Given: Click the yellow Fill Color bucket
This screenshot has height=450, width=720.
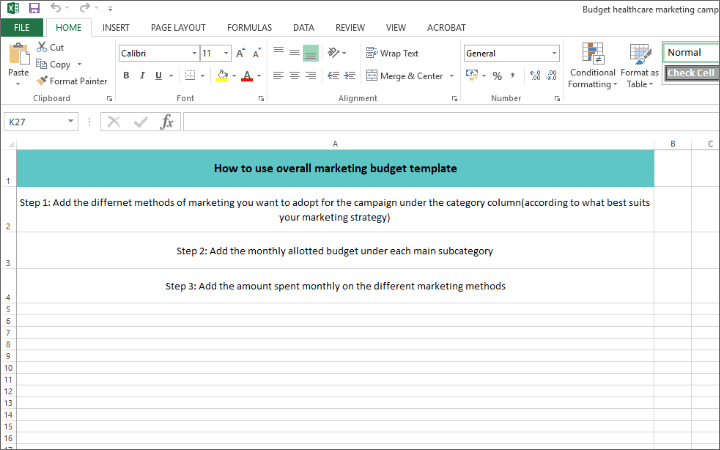Looking at the screenshot, I should tap(221, 76).
